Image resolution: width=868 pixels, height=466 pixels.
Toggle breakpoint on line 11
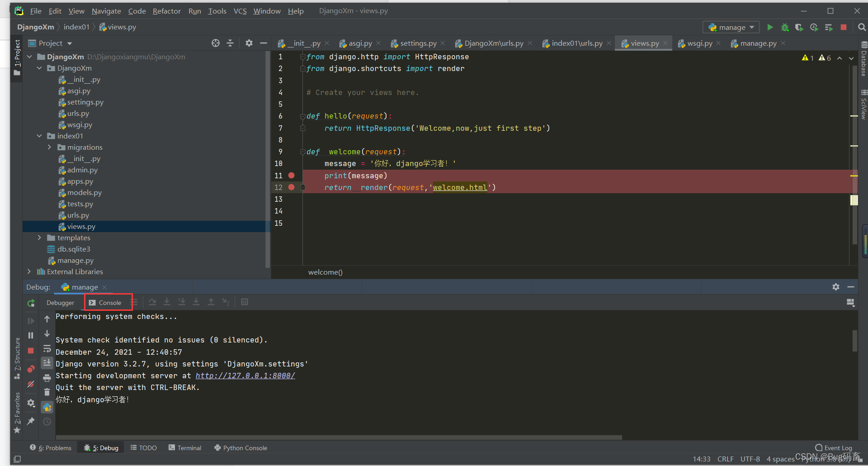coord(292,176)
